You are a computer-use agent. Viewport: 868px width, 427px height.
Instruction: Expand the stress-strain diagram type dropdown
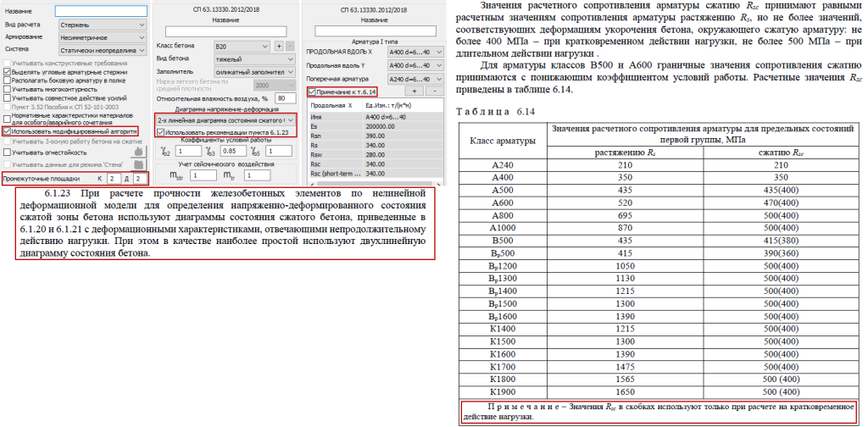[225, 119]
